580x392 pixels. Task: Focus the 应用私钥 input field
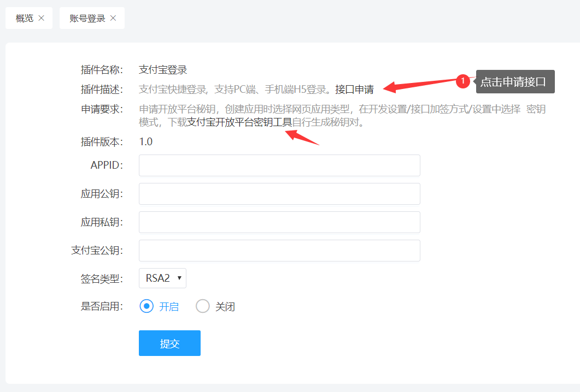(x=279, y=222)
